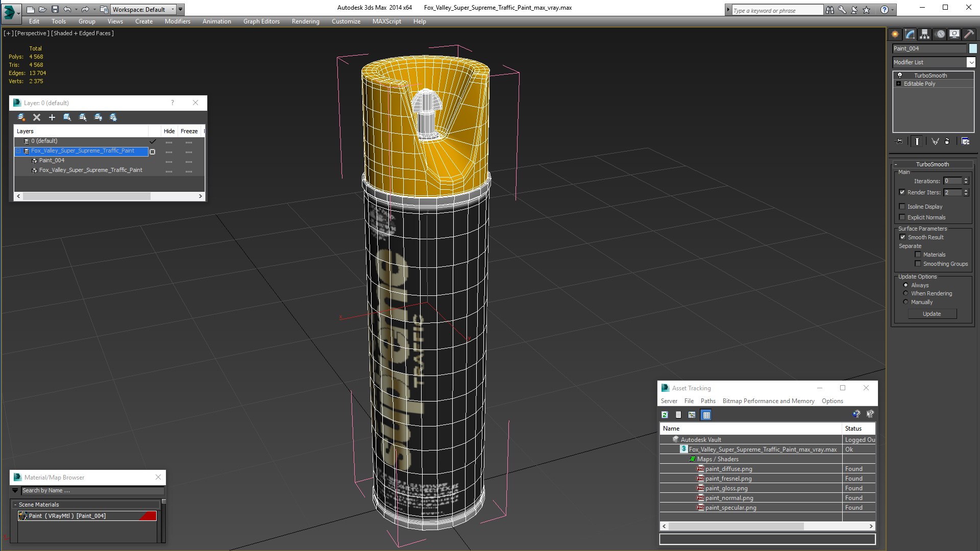The image size is (980, 551).
Task: Click the New Scene icon in quick access toolbar
Action: (x=31, y=10)
